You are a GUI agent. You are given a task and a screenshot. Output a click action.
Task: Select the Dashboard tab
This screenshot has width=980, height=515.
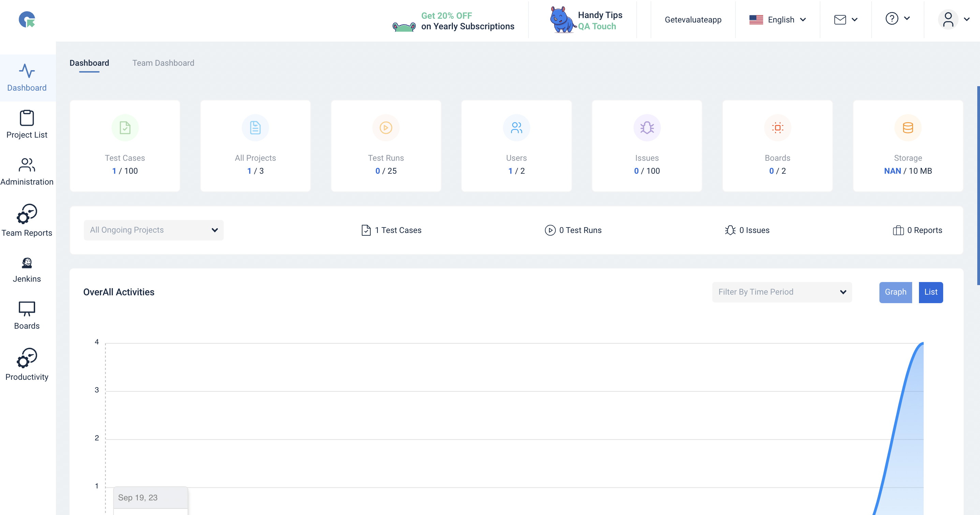coord(89,63)
